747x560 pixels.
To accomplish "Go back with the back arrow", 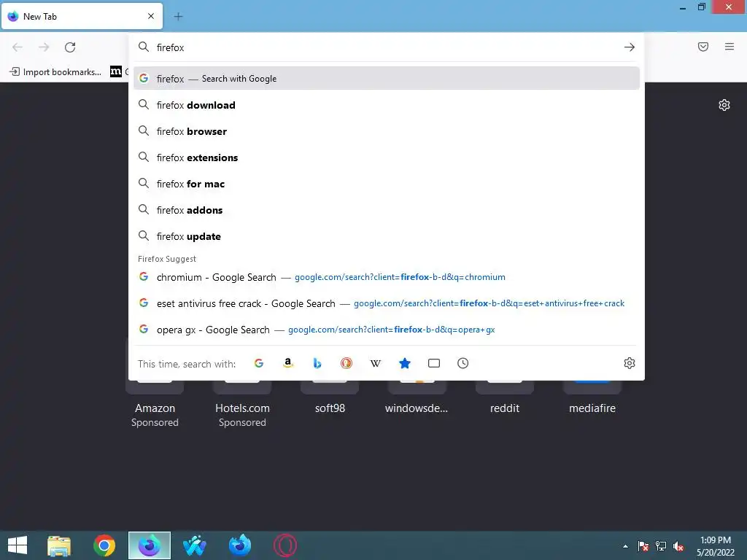I will tap(18, 47).
